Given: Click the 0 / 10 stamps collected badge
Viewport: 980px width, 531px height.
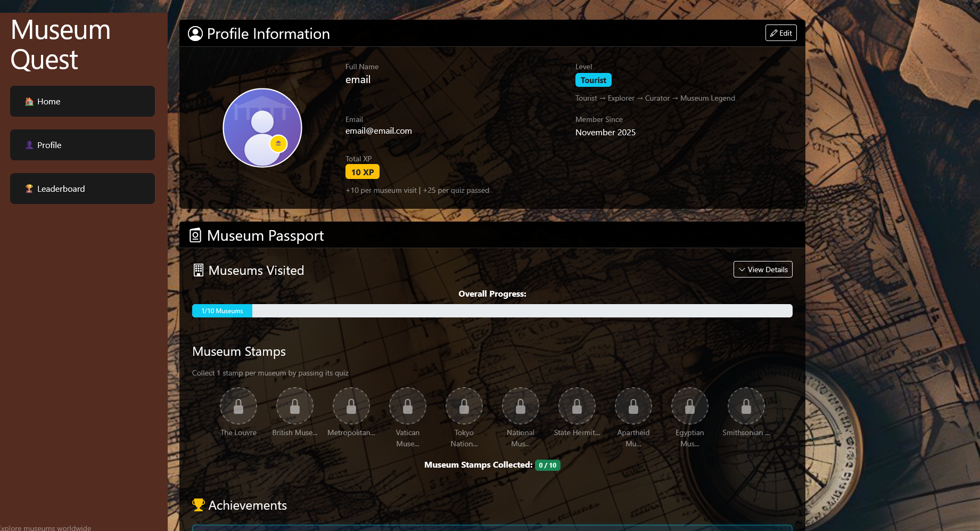Looking at the screenshot, I should [548, 465].
